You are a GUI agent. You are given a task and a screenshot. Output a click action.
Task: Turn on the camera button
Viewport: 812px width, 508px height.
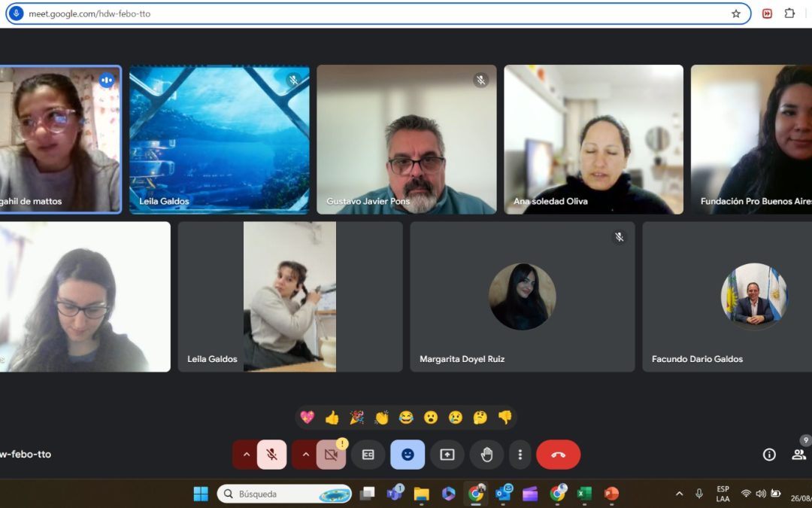(x=330, y=455)
